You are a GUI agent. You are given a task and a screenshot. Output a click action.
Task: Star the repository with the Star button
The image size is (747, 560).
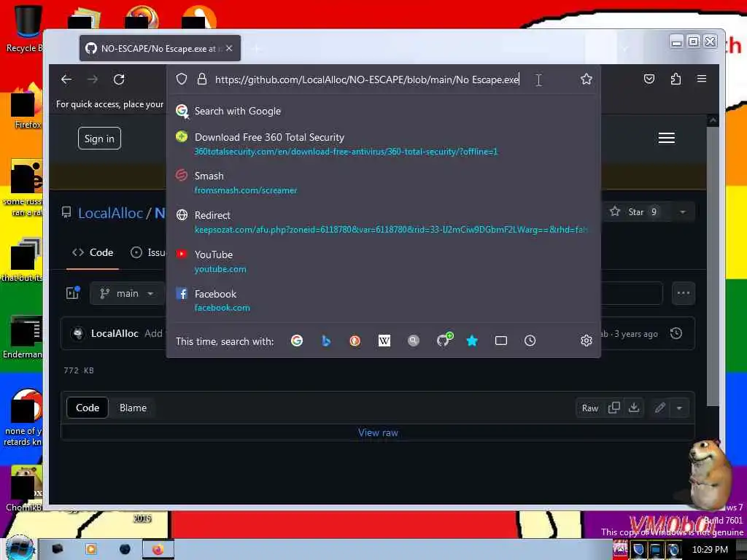[x=636, y=212]
